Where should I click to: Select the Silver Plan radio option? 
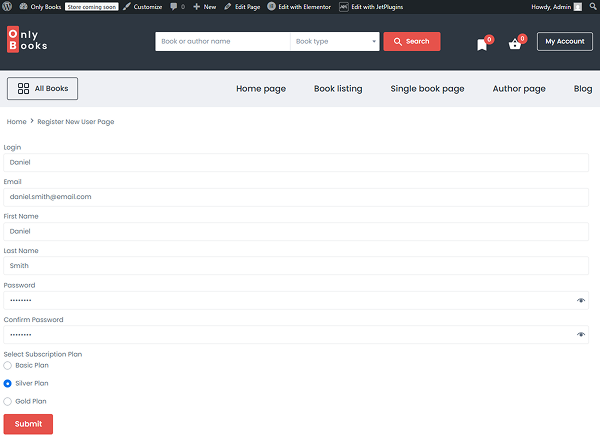coord(7,384)
